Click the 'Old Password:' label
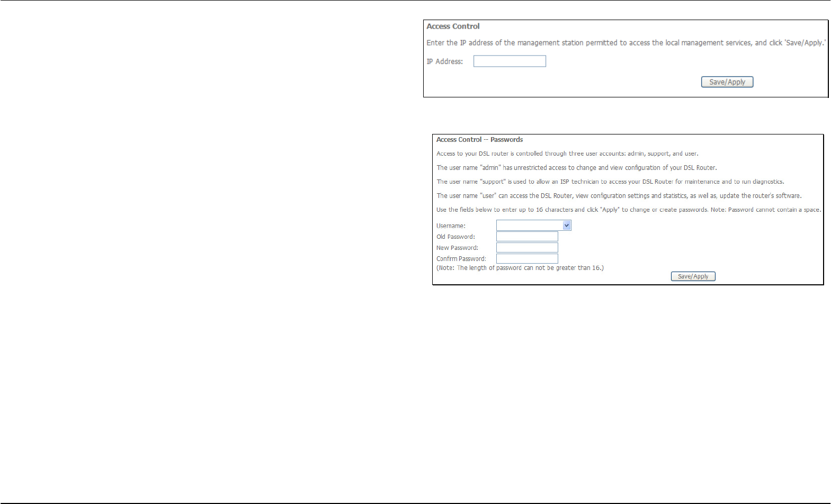The image size is (831, 504). (x=456, y=237)
